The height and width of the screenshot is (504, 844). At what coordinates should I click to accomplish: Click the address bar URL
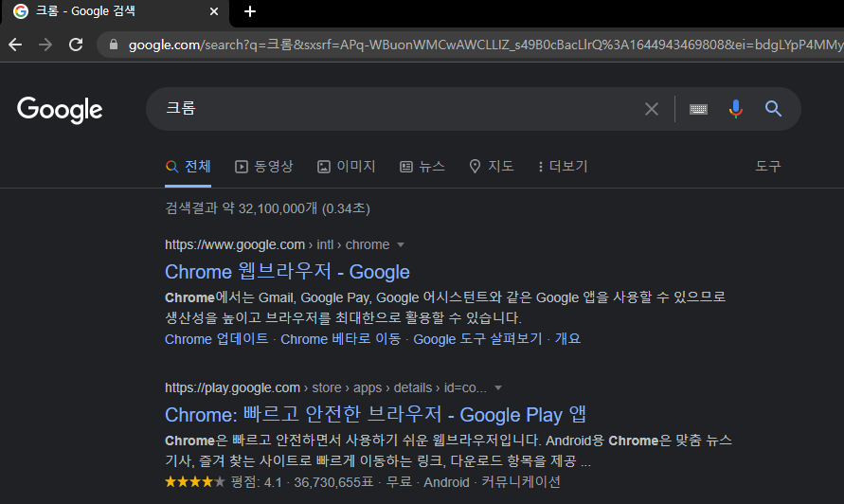[484, 45]
